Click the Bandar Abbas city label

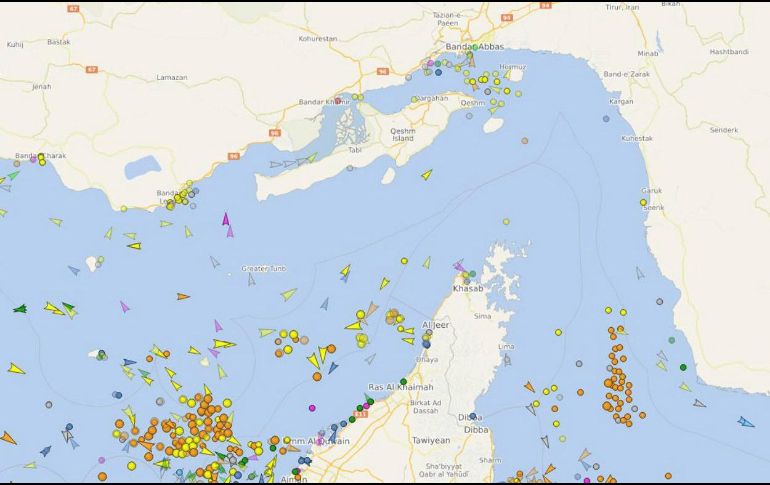[475, 47]
